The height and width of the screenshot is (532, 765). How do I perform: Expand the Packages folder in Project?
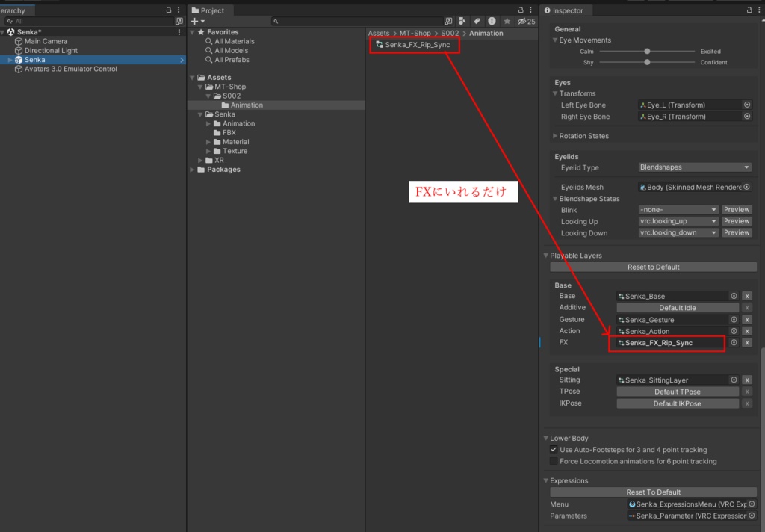[x=192, y=170]
